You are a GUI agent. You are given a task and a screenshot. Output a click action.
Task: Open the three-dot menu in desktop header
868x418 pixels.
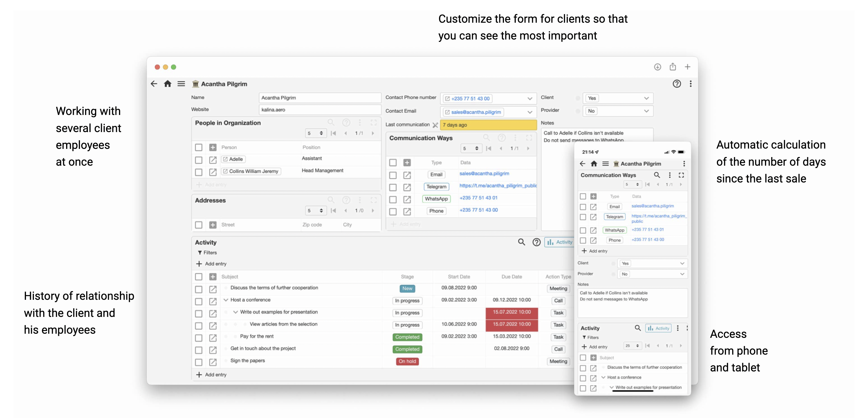(x=691, y=84)
